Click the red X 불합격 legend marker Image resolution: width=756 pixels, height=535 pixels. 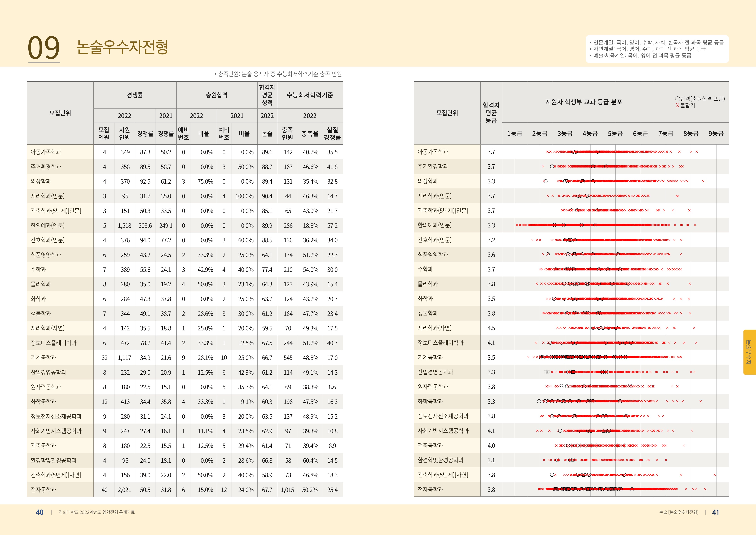point(677,105)
